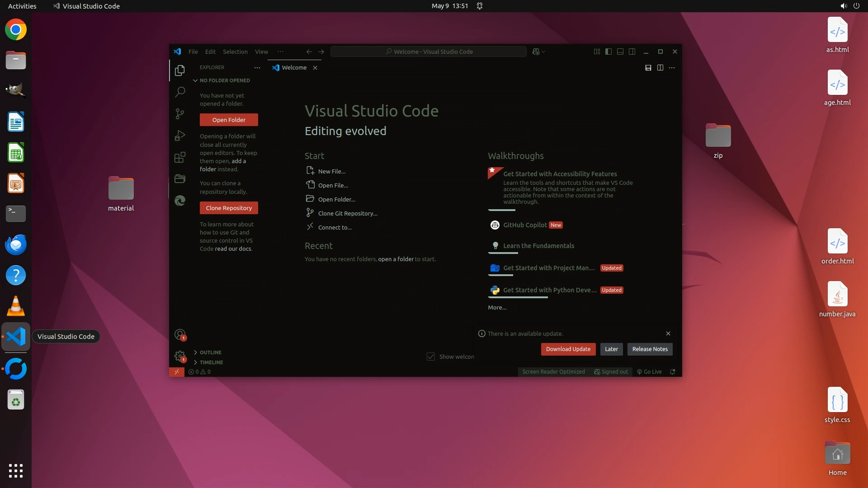This screenshot has width=868, height=488.
Task: Toggle panel layout button in title bar
Action: pyautogui.click(x=620, y=52)
